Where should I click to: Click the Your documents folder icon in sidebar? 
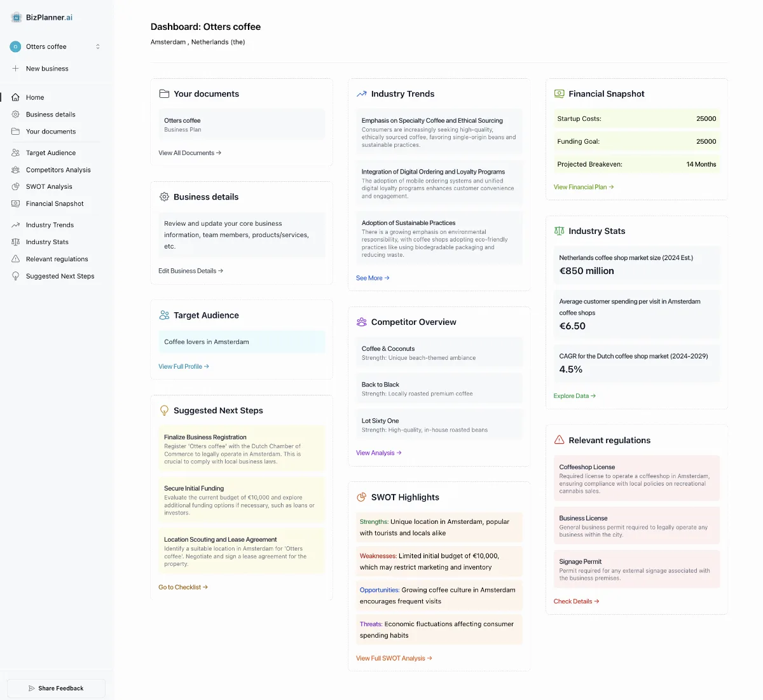[15, 132]
